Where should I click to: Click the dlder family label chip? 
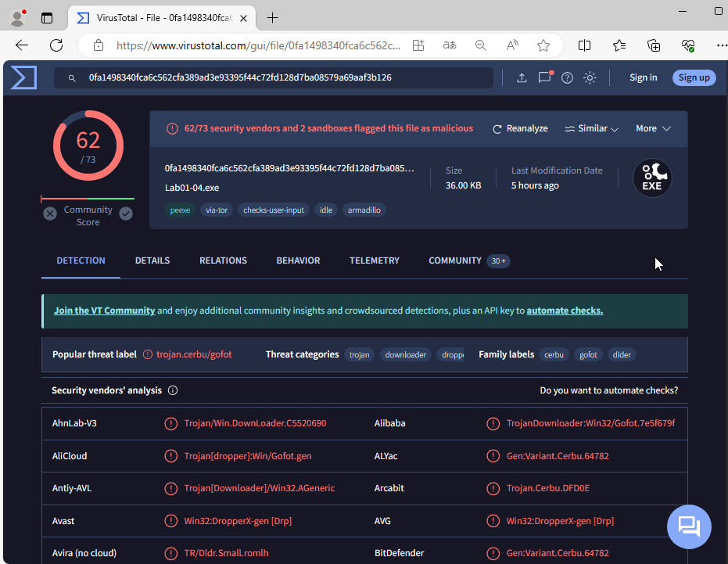coord(622,355)
